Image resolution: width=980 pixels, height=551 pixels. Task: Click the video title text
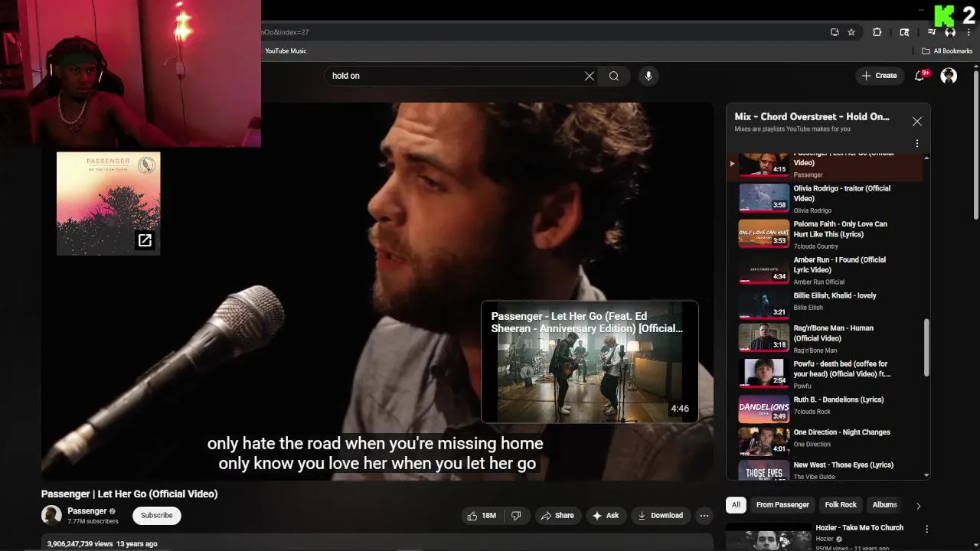(x=129, y=494)
